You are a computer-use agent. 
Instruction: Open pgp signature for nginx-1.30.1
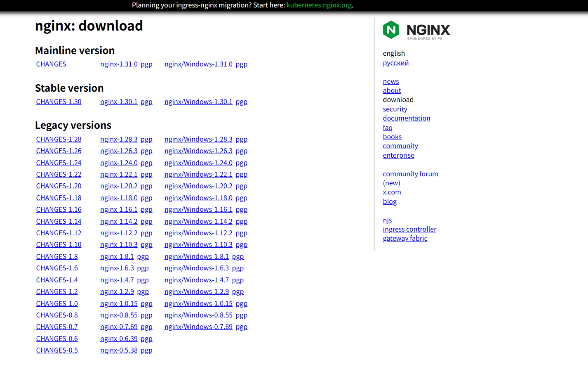[146, 102]
